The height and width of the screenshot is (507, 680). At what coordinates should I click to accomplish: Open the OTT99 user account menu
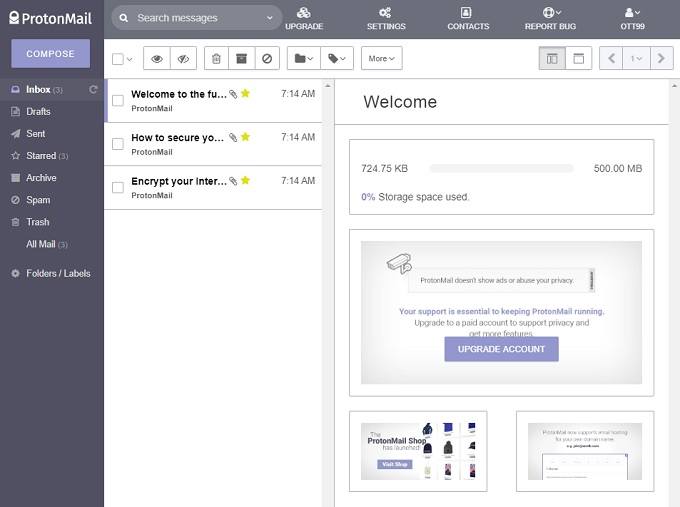click(x=632, y=19)
